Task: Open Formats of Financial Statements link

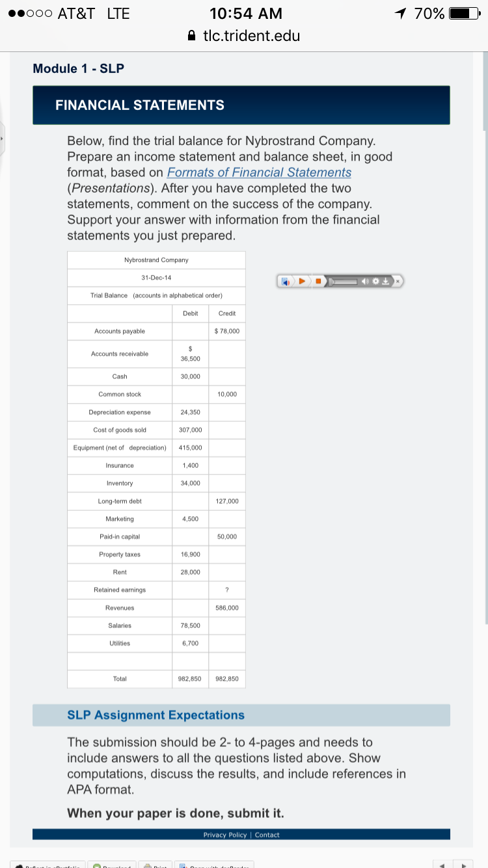Action: pos(259,172)
